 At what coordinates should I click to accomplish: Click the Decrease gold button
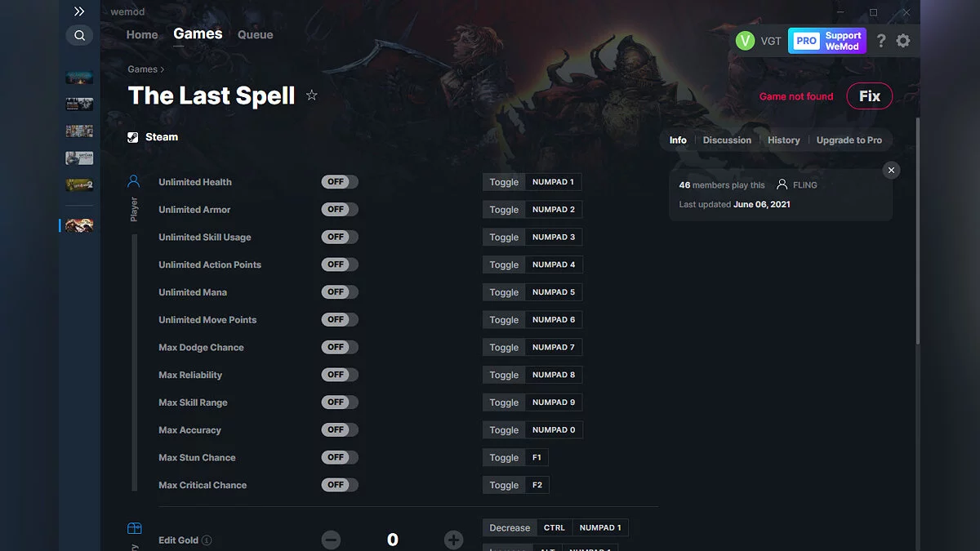pos(508,527)
